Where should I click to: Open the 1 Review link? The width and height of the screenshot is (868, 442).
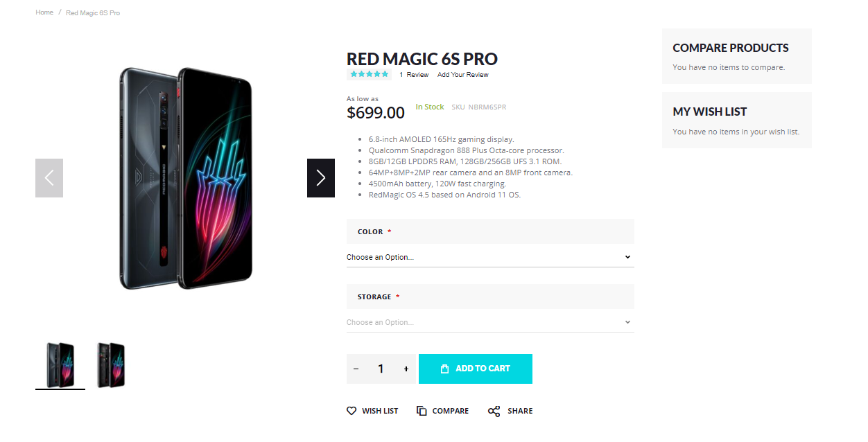414,75
